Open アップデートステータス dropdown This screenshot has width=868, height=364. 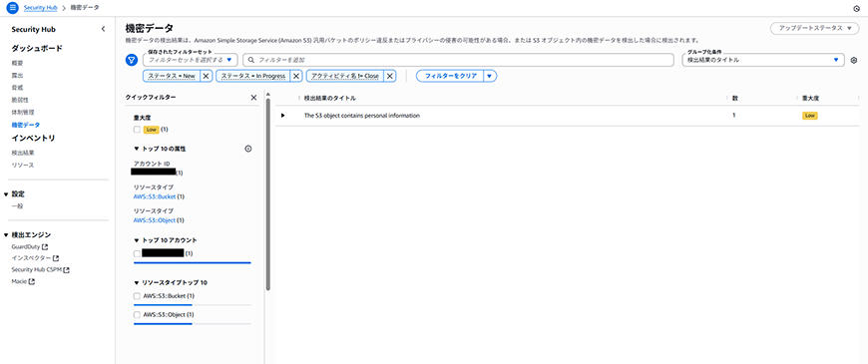pos(814,28)
